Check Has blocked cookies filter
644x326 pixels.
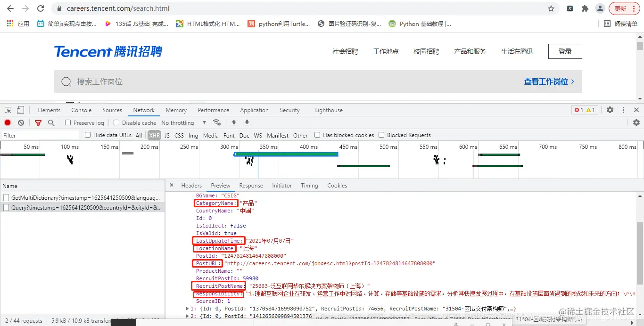(317, 135)
